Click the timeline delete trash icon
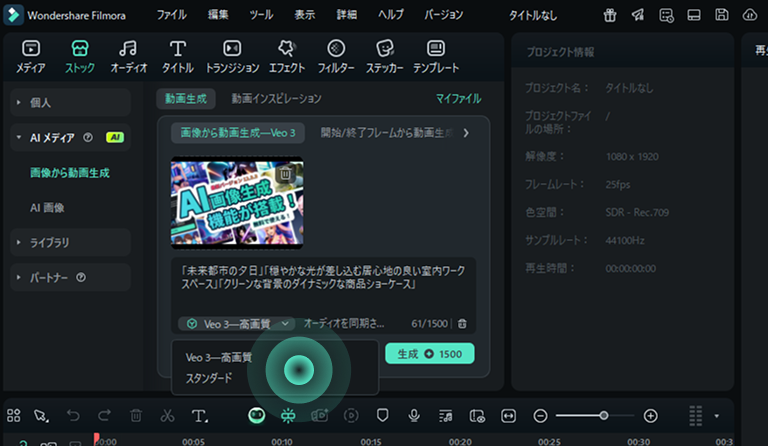This screenshot has height=446, width=768. click(x=136, y=416)
